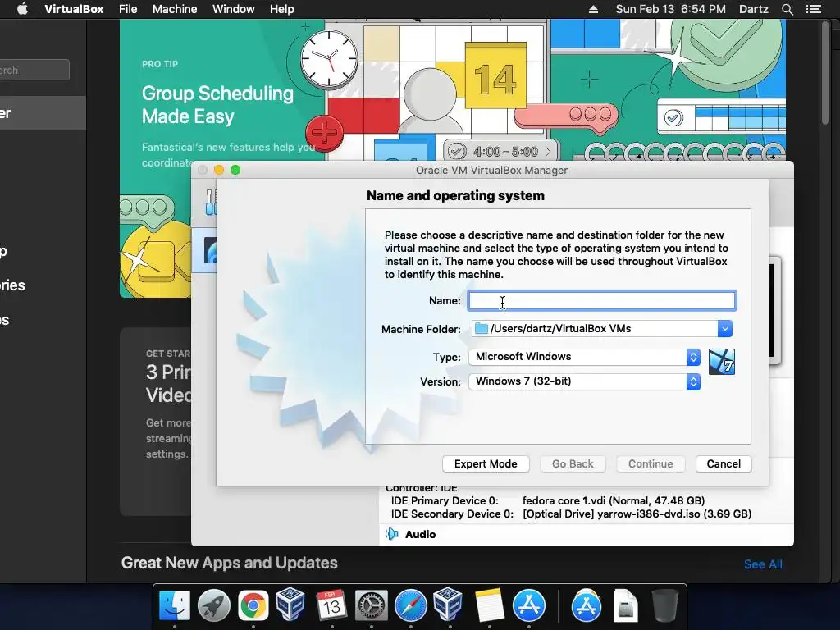This screenshot has height=630, width=840.
Task: Click the Audio section heading
Action: [421, 534]
